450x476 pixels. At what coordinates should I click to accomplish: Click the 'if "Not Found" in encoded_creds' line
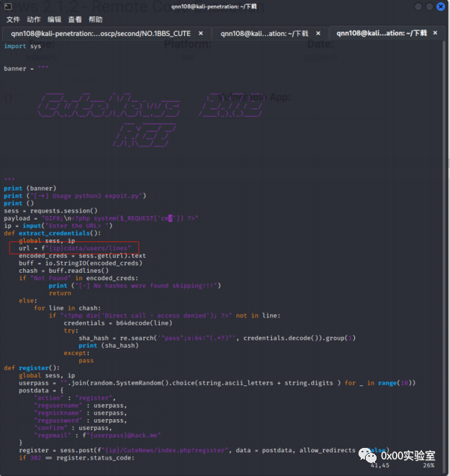78,278
